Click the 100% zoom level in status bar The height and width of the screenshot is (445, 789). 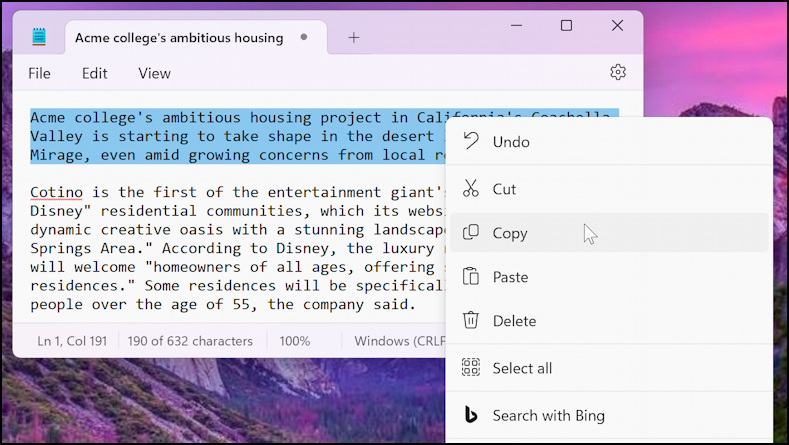(294, 341)
